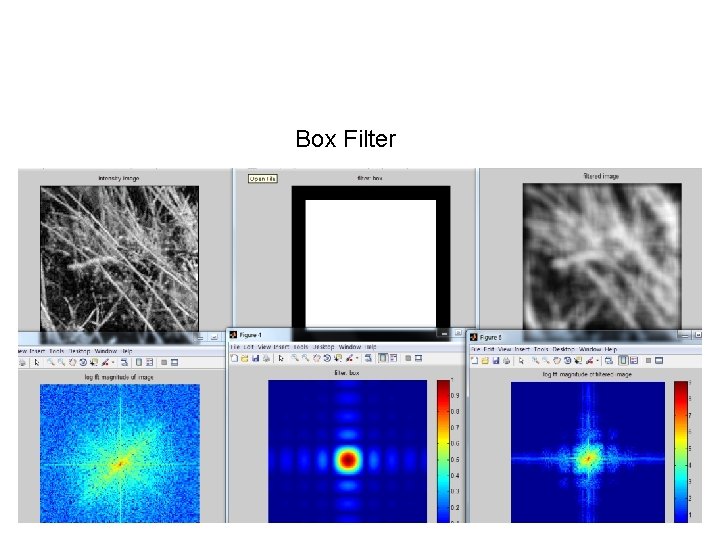Viewport: 720px width, 540px height.
Task: Click Link Plot icon in right figure toolbar
Action: pos(608,360)
